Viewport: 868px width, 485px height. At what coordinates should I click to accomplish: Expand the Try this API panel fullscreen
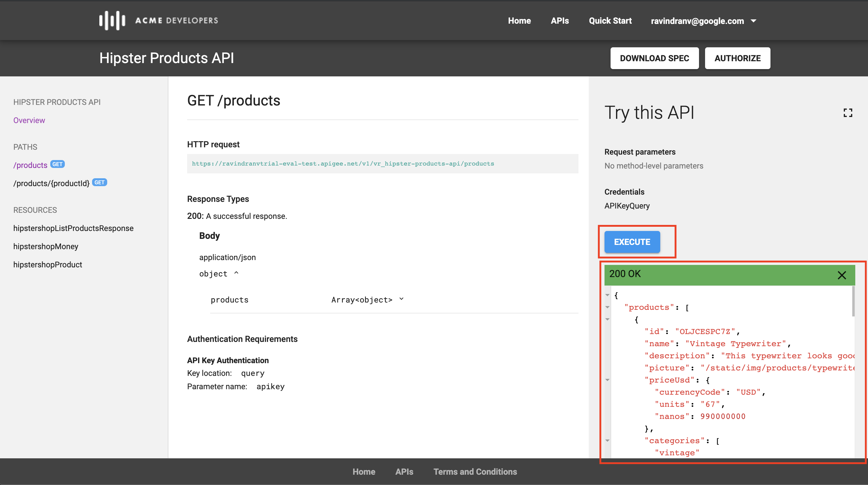[x=848, y=113]
